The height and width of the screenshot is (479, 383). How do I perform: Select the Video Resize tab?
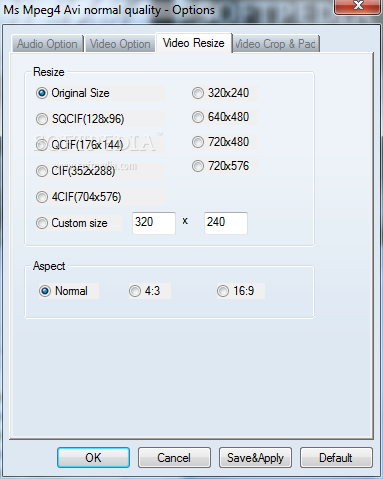[x=194, y=43]
